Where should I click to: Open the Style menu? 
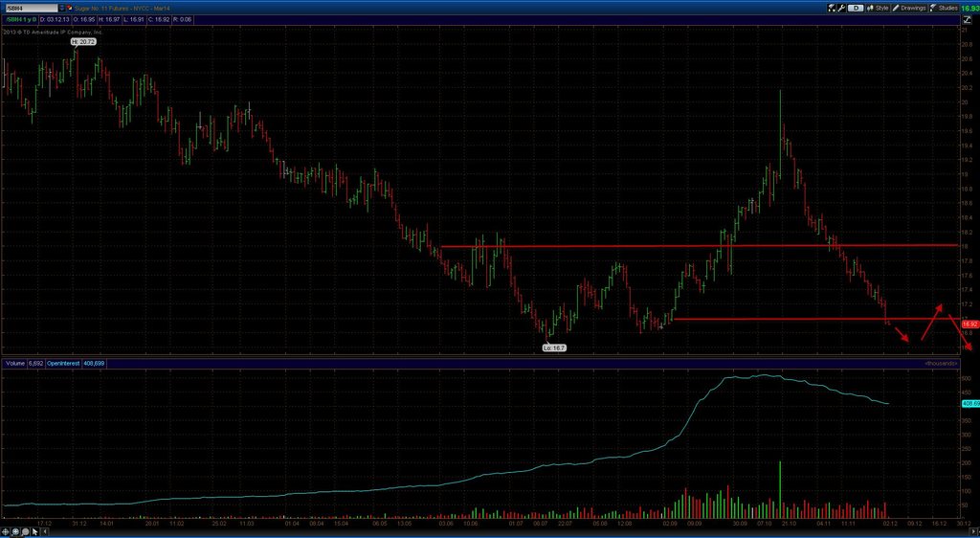[878, 8]
